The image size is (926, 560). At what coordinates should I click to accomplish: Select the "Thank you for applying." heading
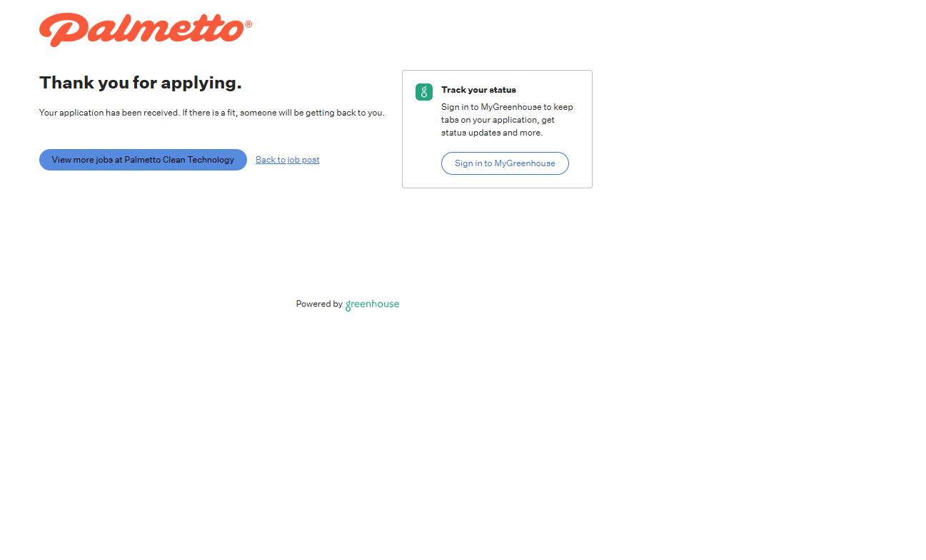click(x=141, y=83)
